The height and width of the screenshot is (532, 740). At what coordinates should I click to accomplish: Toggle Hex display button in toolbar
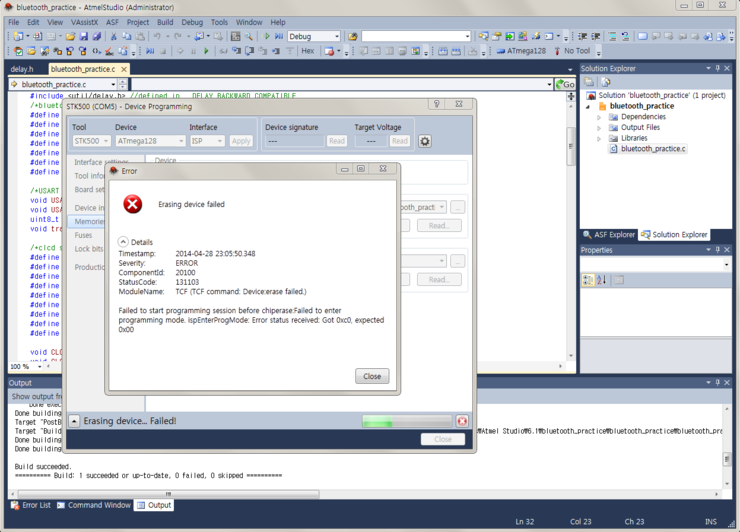pyautogui.click(x=308, y=51)
